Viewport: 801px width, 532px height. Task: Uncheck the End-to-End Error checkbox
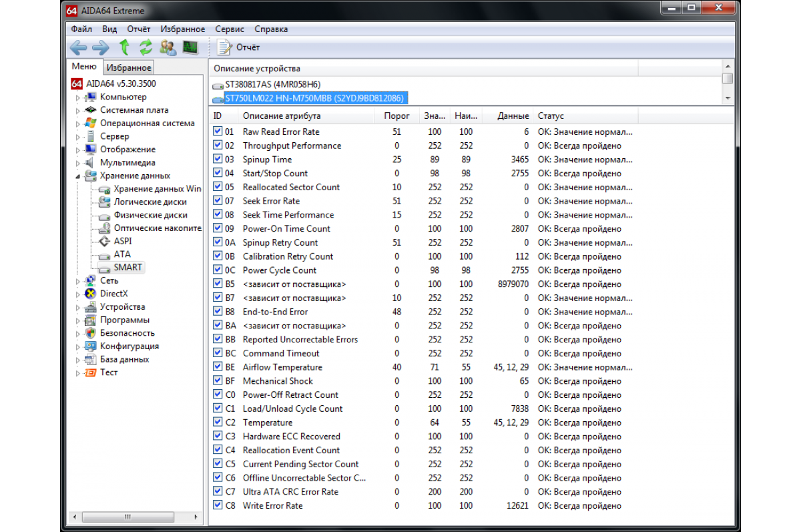pyautogui.click(x=218, y=311)
